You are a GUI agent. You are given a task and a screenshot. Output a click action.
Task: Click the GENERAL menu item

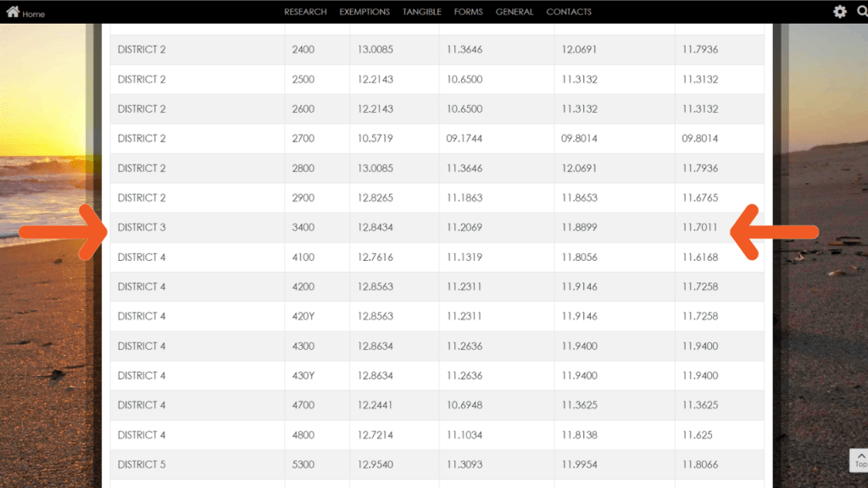[x=515, y=12]
